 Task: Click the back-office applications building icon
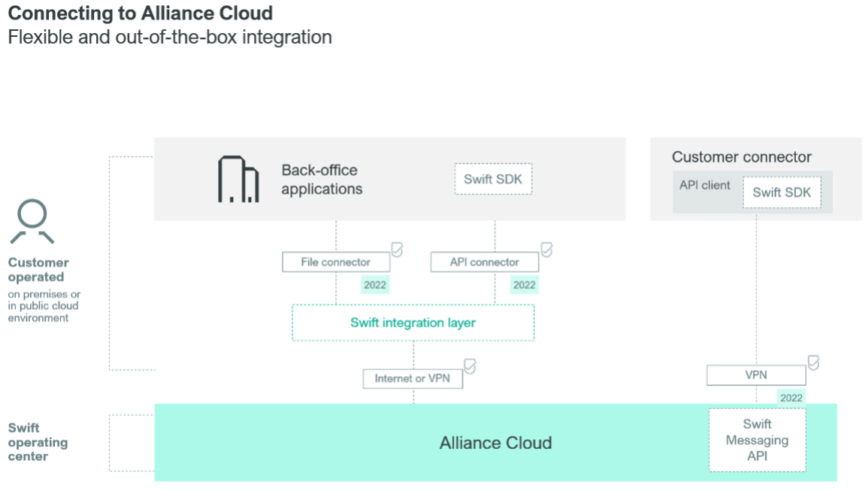point(238,178)
